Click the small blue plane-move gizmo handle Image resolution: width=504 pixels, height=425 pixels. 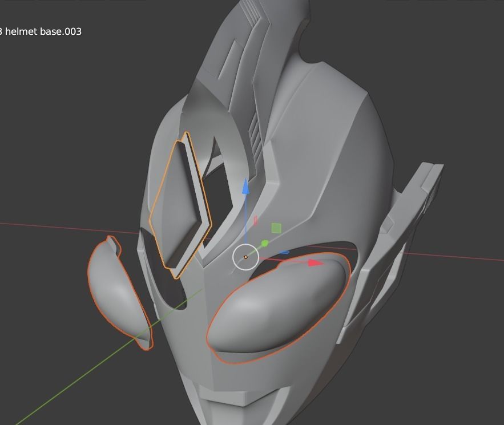click(284, 252)
